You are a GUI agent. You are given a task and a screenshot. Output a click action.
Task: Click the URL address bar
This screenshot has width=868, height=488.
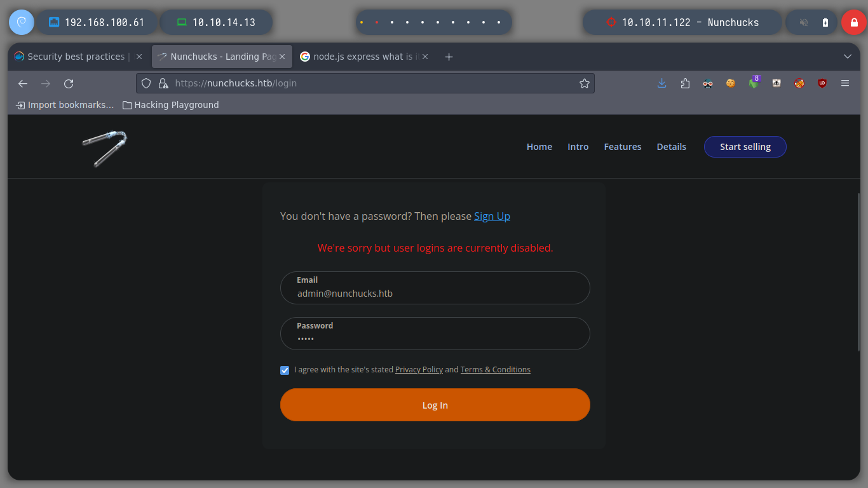click(365, 83)
